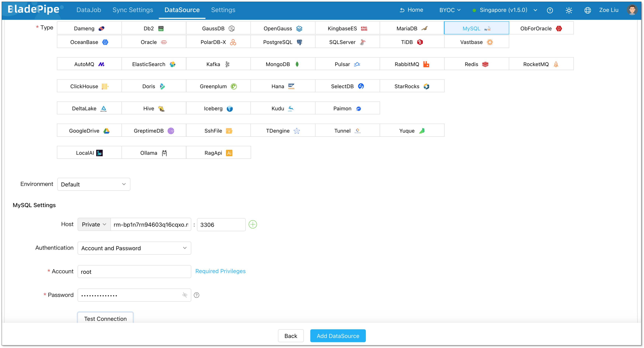The width and height of the screenshot is (644, 348).
Task: Open the DataJob menu
Action: (x=89, y=10)
